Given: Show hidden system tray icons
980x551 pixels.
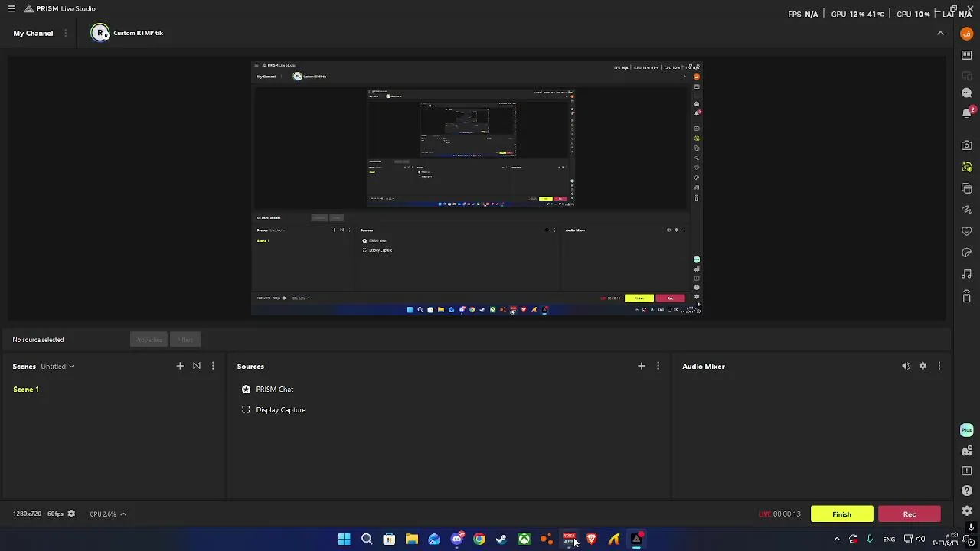Looking at the screenshot, I should 837,540.
